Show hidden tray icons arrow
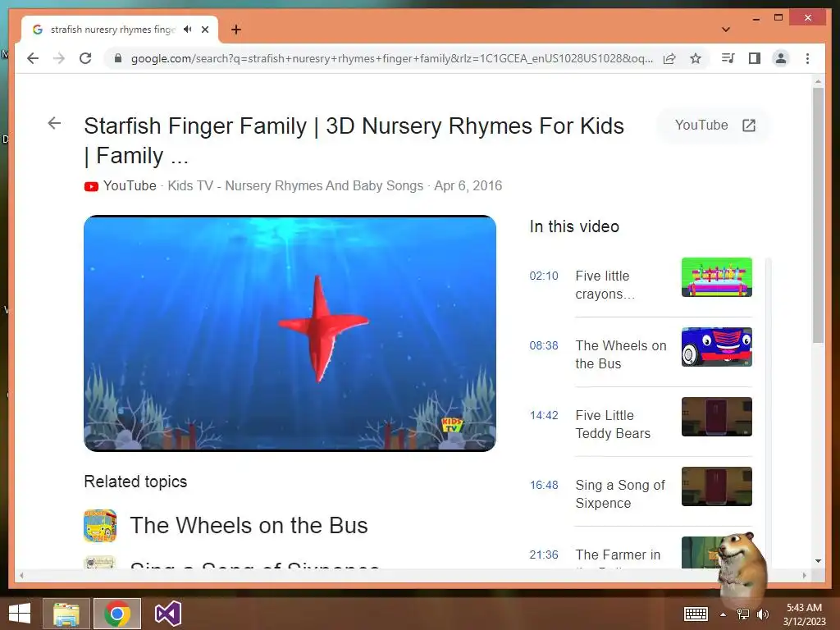This screenshot has height=630, width=840. pos(723,614)
